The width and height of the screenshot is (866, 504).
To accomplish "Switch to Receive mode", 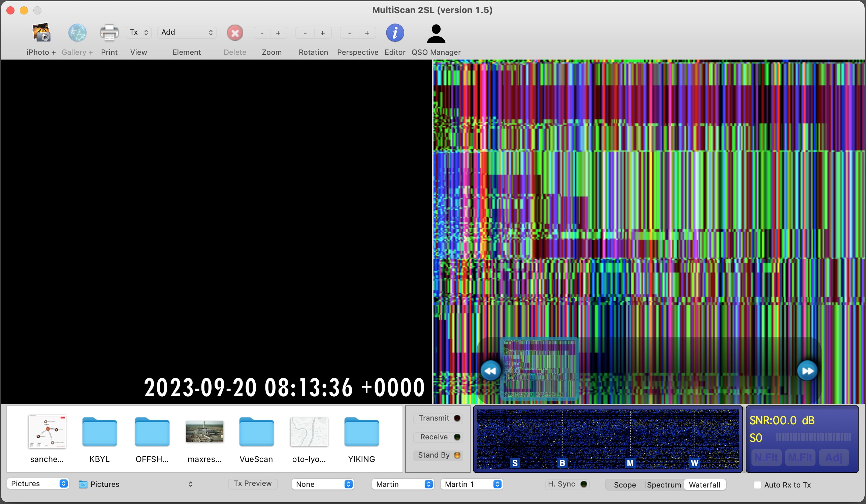I will pos(438,437).
